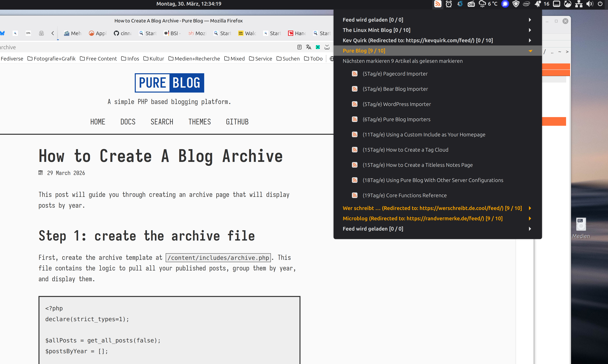Screen dimensions: 608x364
Task: Click the RSS icon beside Bear Blog Importer
Action: tap(355, 89)
